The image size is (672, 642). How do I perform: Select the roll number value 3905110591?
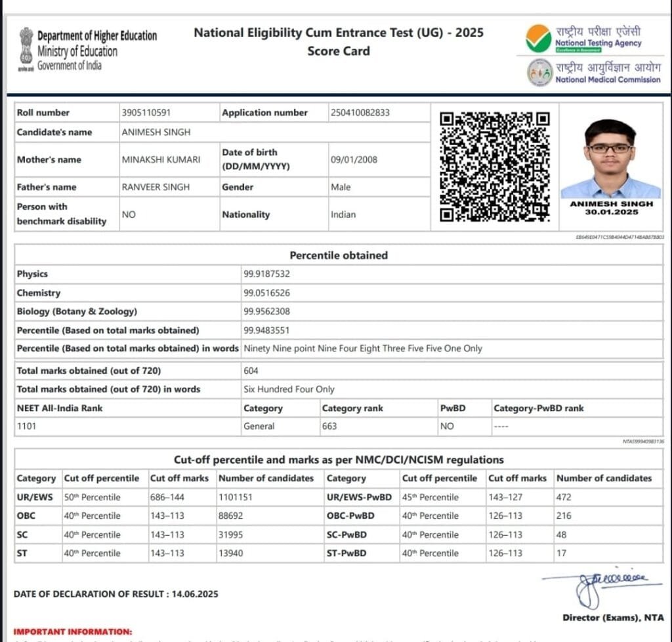point(146,113)
